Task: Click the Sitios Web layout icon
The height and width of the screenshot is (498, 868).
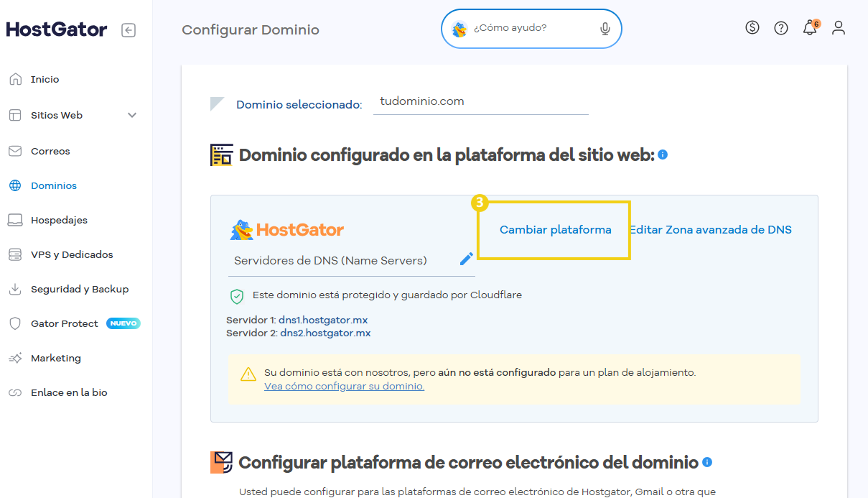Action: 15,115
